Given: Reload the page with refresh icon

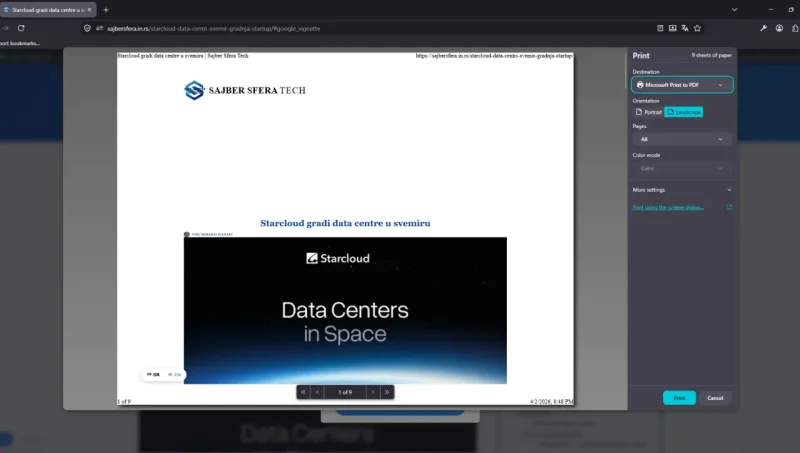Looking at the screenshot, I should pyautogui.click(x=21, y=28).
